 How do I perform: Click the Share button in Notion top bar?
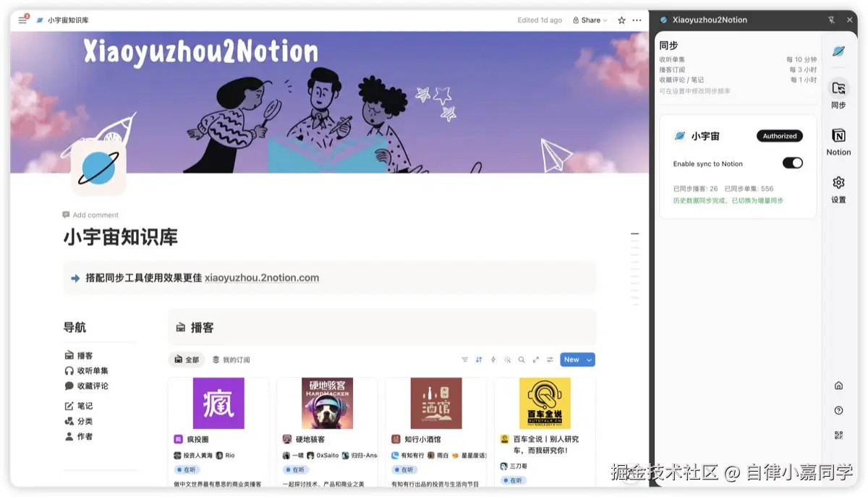(x=590, y=20)
